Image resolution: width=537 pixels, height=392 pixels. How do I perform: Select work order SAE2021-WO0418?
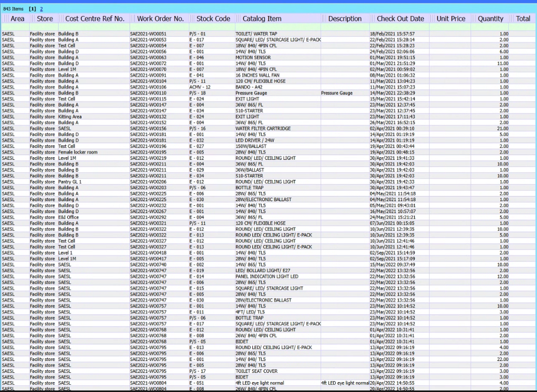tap(148, 253)
